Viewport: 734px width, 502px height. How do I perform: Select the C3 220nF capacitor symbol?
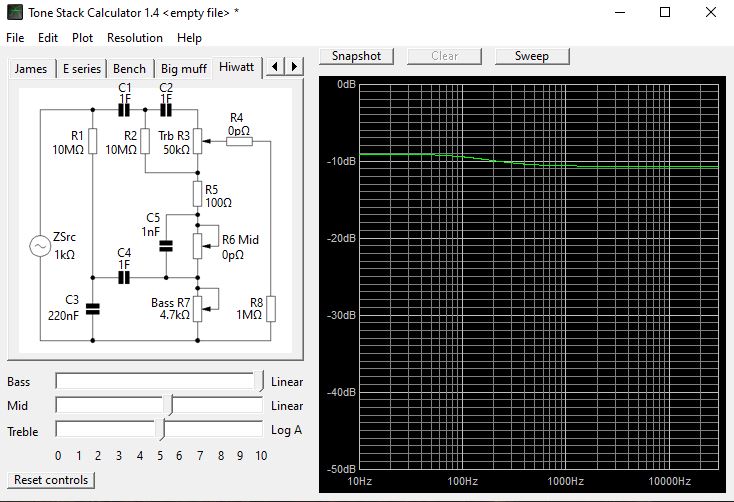(93, 309)
